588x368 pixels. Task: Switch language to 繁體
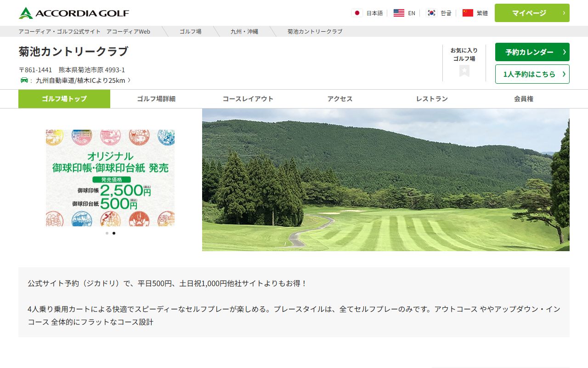(482, 13)
